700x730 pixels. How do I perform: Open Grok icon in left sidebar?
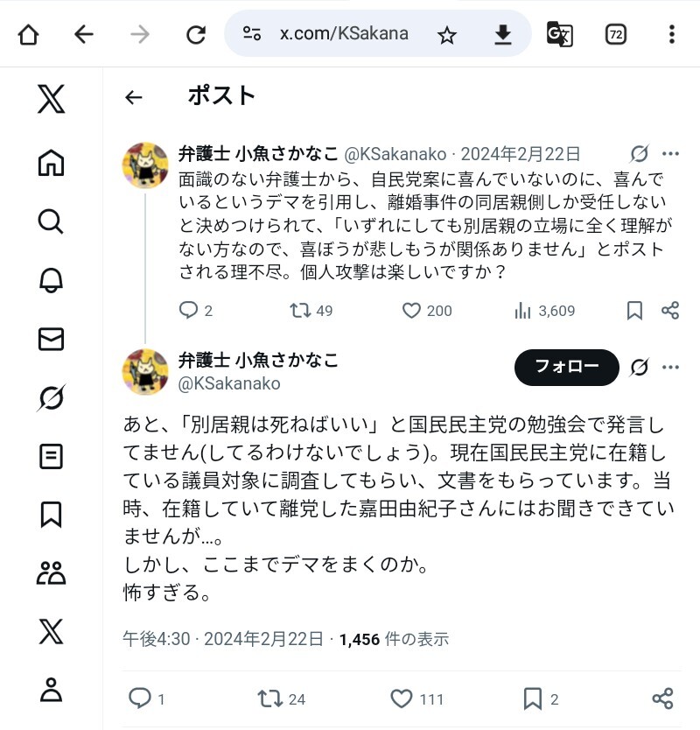52,397
